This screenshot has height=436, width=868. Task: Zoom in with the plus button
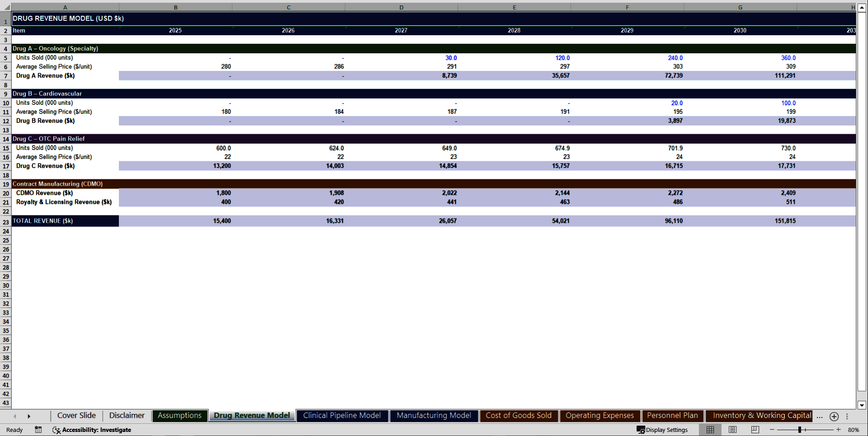pyautogui.click(x=839, y=430)
